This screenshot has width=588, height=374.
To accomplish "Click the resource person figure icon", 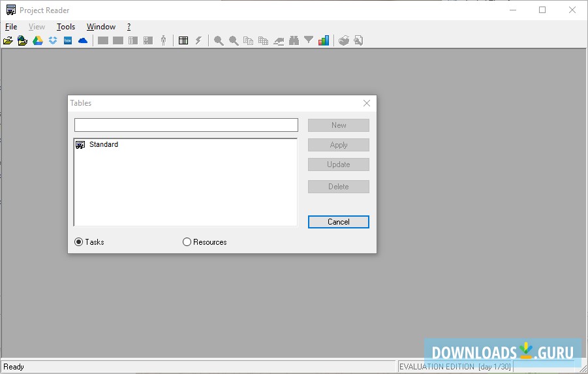I will pyautogui.click(x=163, y=40).
